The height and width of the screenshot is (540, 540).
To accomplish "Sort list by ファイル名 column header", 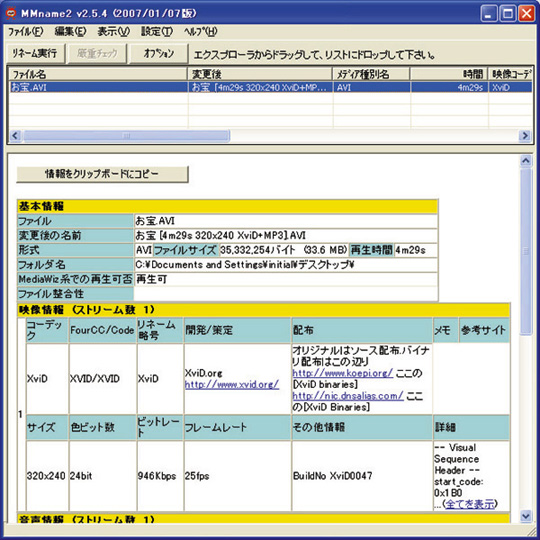I will (98, 74).
